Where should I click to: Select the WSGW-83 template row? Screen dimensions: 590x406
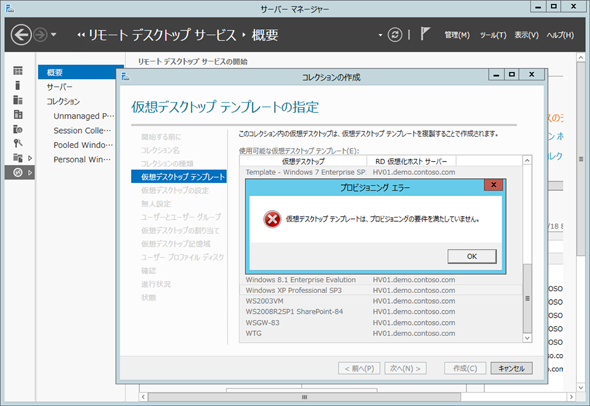point(381,323)
